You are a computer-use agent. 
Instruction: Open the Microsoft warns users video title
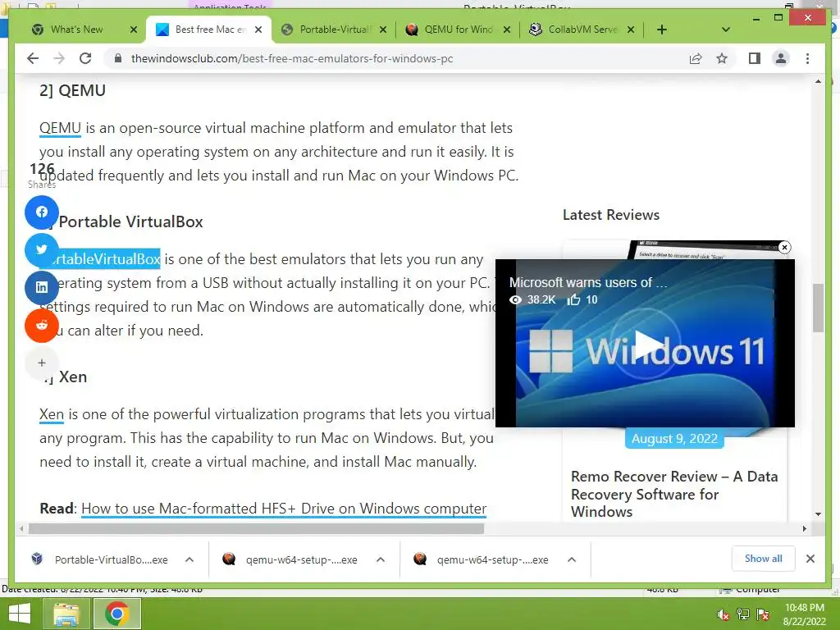coord(588,282)
